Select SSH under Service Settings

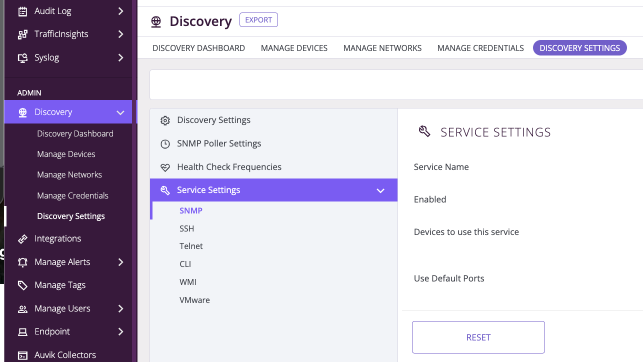point(187,228)
